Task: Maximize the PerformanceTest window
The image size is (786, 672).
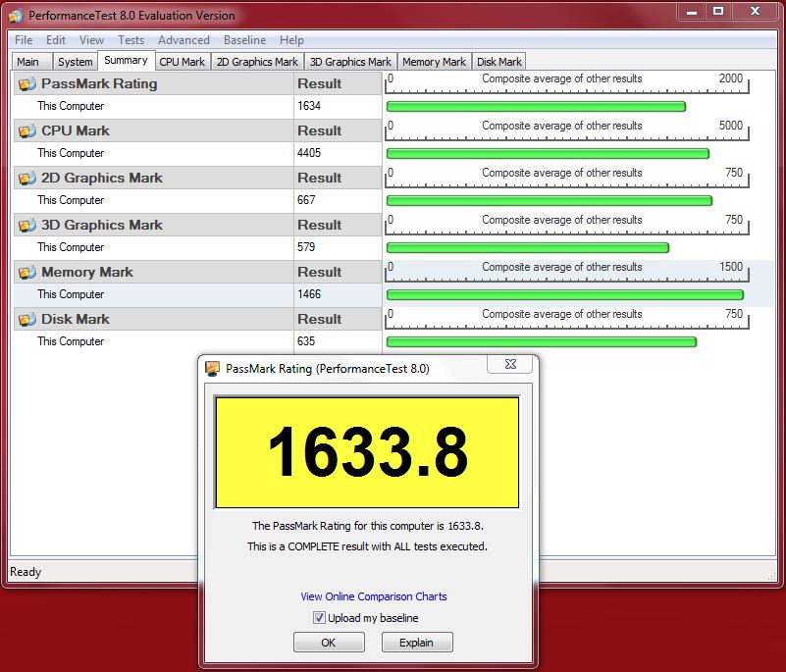Action: (718, 12)
